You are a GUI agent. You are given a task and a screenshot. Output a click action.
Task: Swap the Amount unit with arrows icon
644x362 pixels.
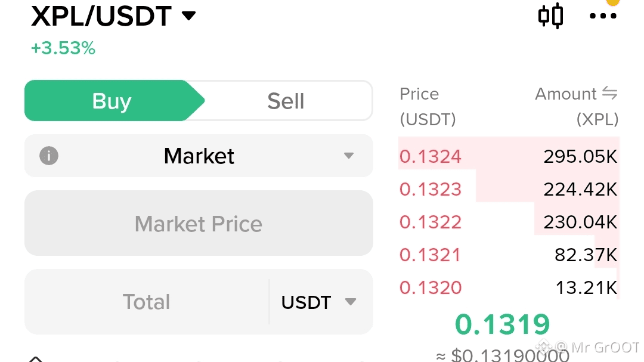click(609, 94)
